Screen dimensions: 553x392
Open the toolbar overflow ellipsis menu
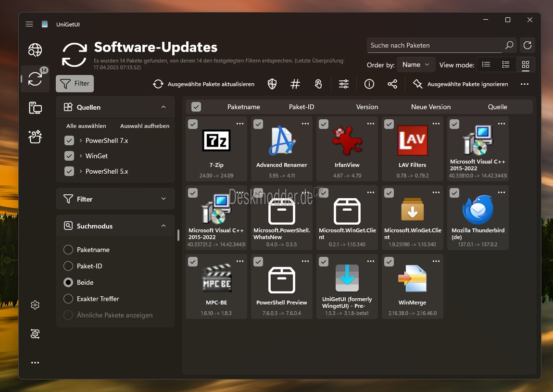click(x=525, y=84)
